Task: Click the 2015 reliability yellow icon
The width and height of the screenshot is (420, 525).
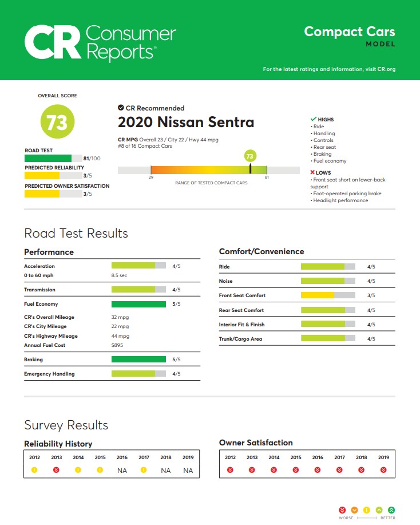Action: tap(100, 470)
